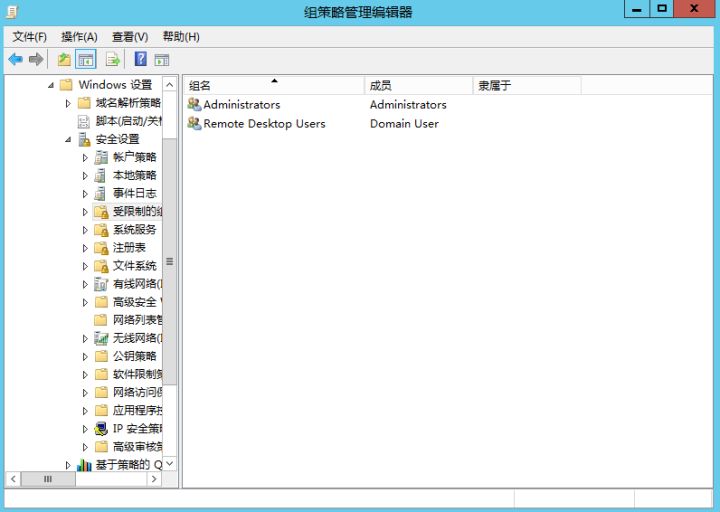Expand the 本地策略 node arrow

click(x=85, y=175)
